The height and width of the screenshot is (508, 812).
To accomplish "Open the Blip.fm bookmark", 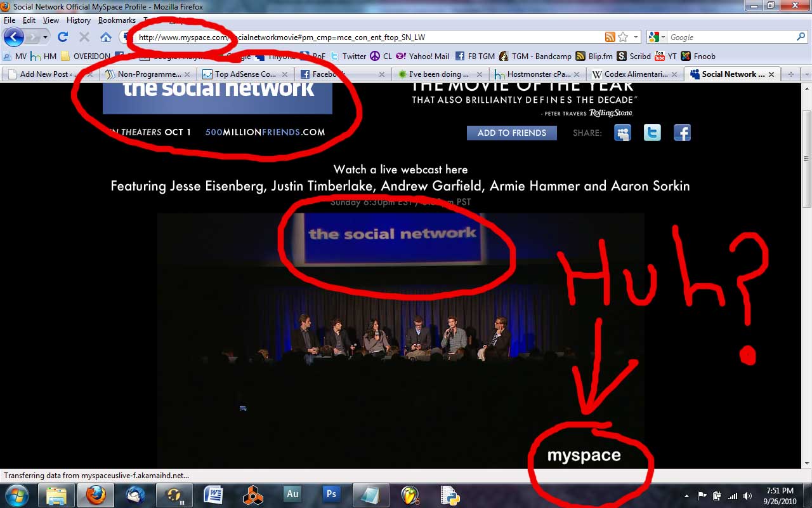I will pyautogui.click(x=594, y=56).
